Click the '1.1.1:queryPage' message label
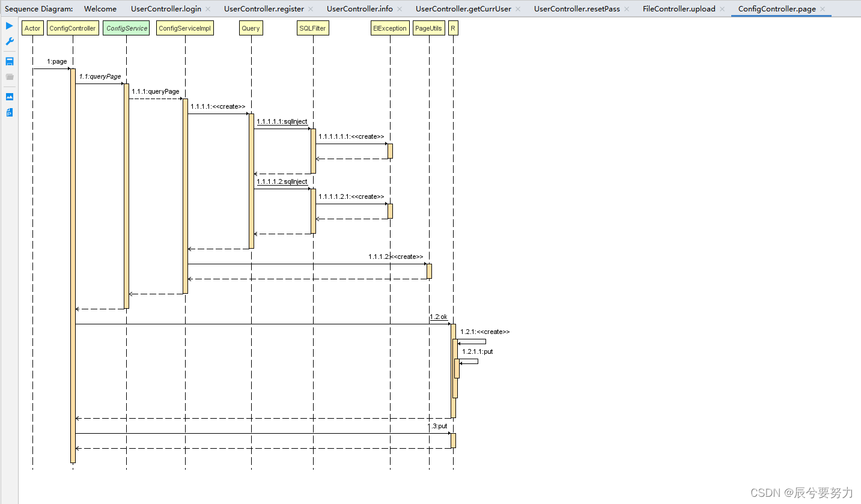This screenshot has width=861, height=504. pos(156,91)
